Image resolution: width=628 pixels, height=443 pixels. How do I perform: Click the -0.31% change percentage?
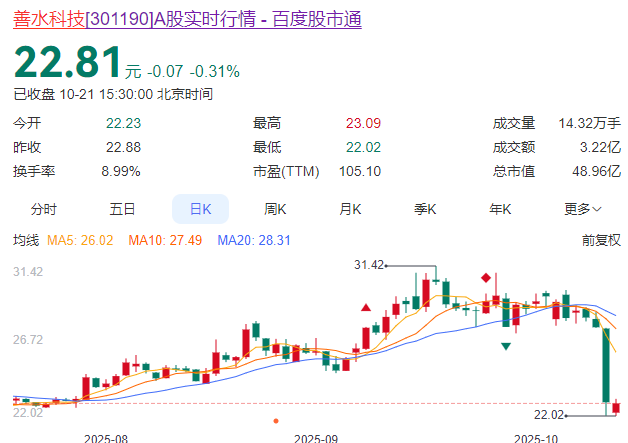(x=215, y=72)
